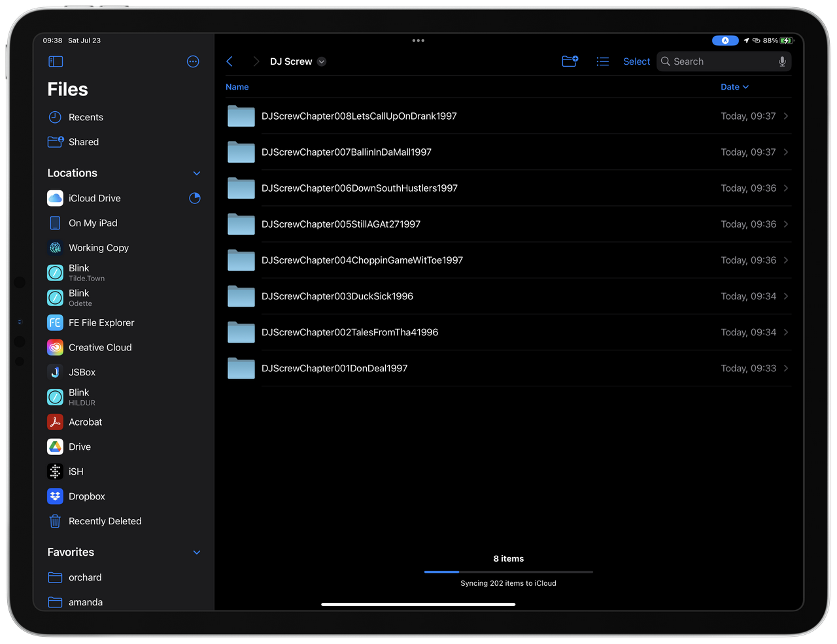Click the iCloud syncing progress bar
The height and width of the screenshot is (644, 837).
509,572
